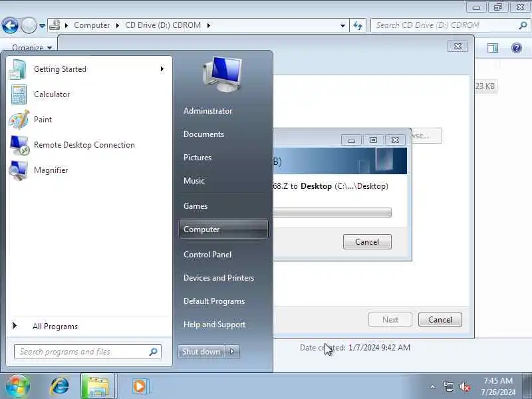
Task: Open Documents from Start menu
Action: click(203, 134)
